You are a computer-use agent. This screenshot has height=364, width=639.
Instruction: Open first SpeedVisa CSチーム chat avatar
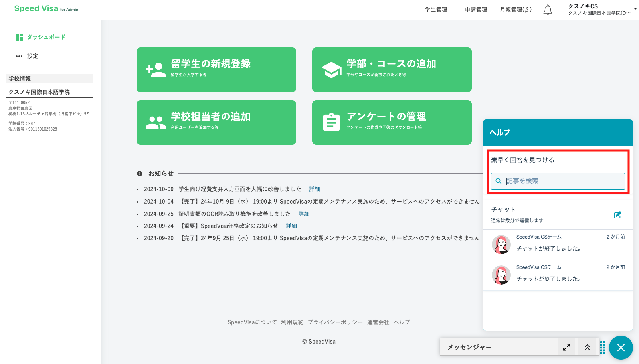point(501,245)
